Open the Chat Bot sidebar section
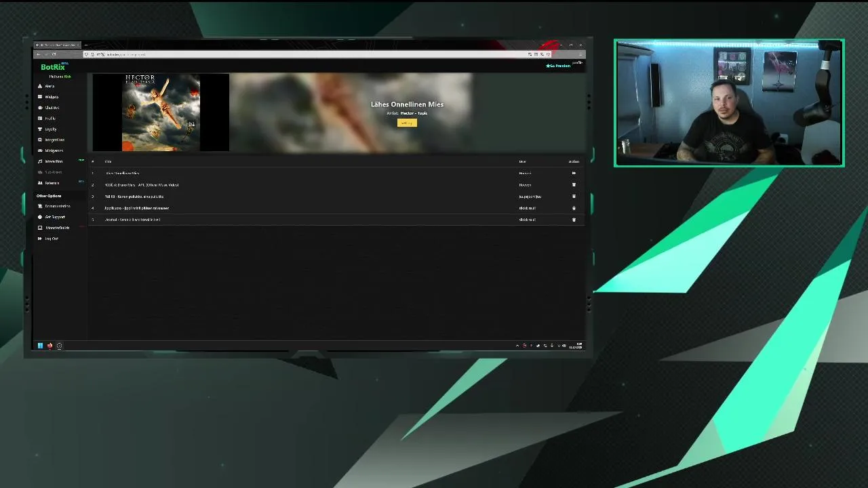 (50, 108)
